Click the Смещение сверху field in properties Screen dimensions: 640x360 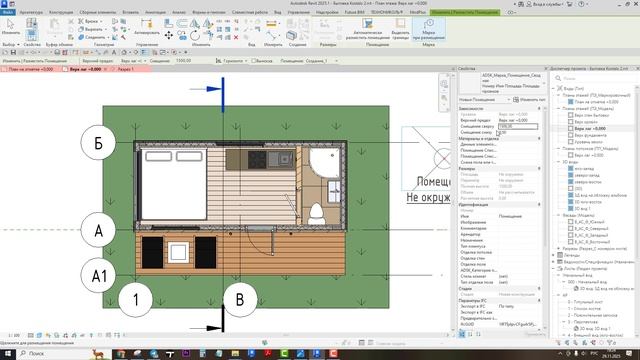tap(518, 127)
